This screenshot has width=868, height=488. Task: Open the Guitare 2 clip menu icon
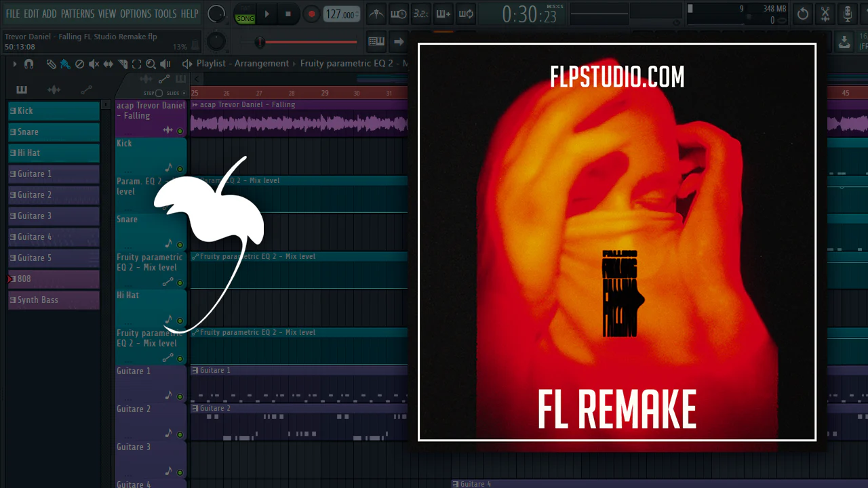pos(195,408)
